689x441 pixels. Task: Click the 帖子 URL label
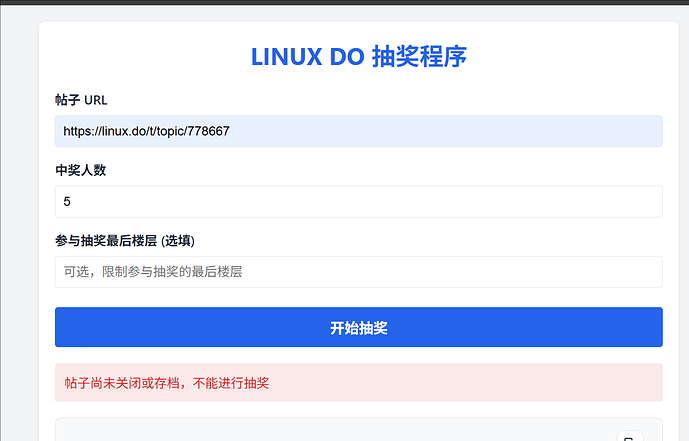point(81,100)
